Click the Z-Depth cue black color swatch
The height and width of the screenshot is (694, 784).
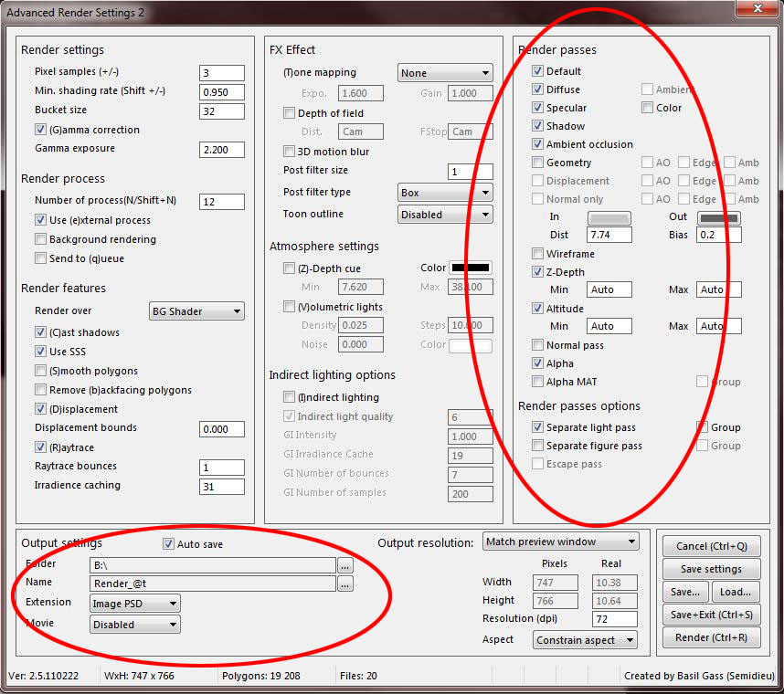471,268
